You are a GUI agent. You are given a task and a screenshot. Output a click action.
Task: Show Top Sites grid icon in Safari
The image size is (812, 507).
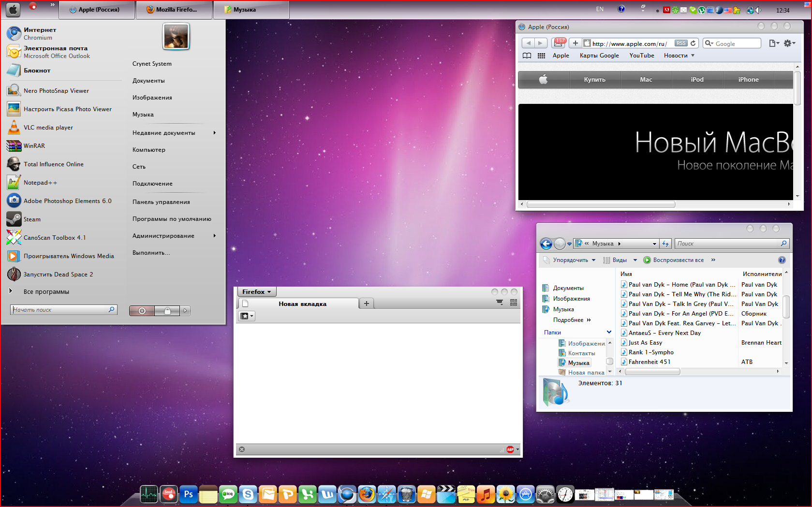click(x=542, y=56)
